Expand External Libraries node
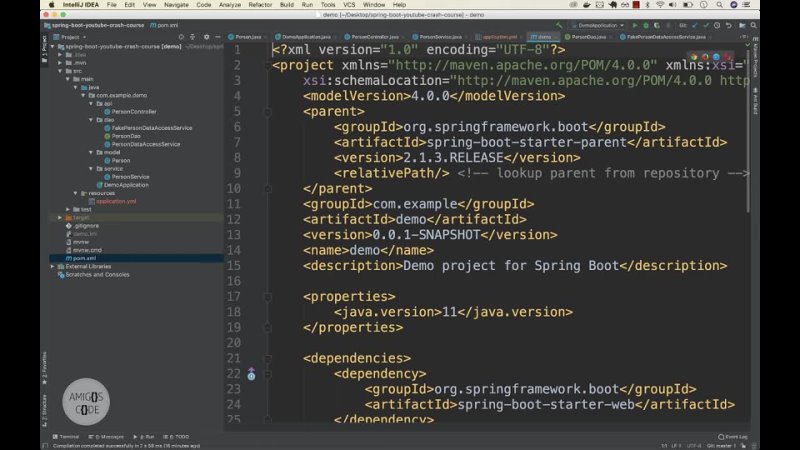The width and height of the screenshot is (800, 450). click(53, 266)
